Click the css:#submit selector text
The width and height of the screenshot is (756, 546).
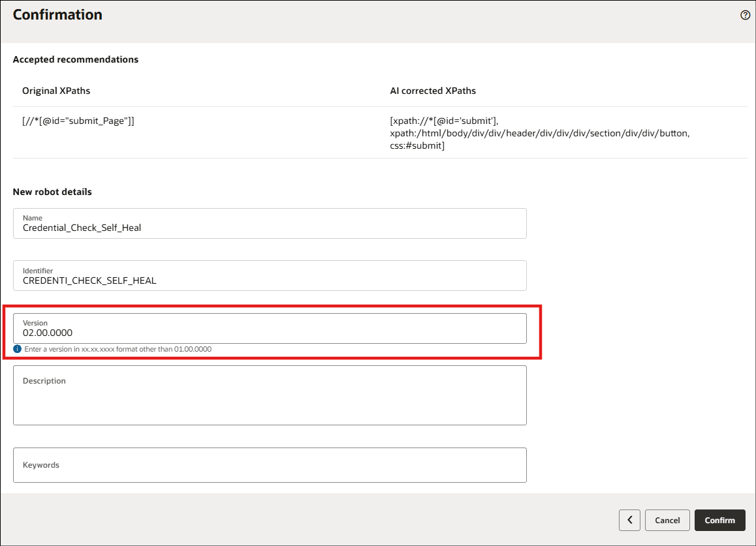point(417,145)
